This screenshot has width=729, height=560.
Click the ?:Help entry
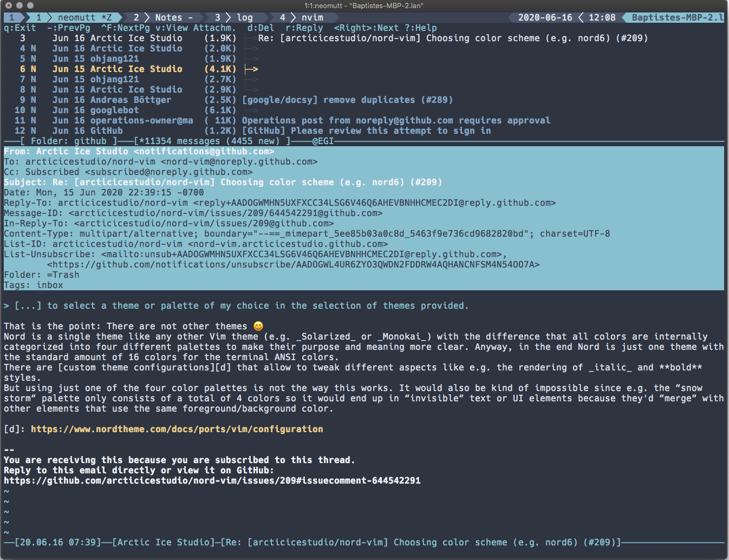(x=421, y=28)
